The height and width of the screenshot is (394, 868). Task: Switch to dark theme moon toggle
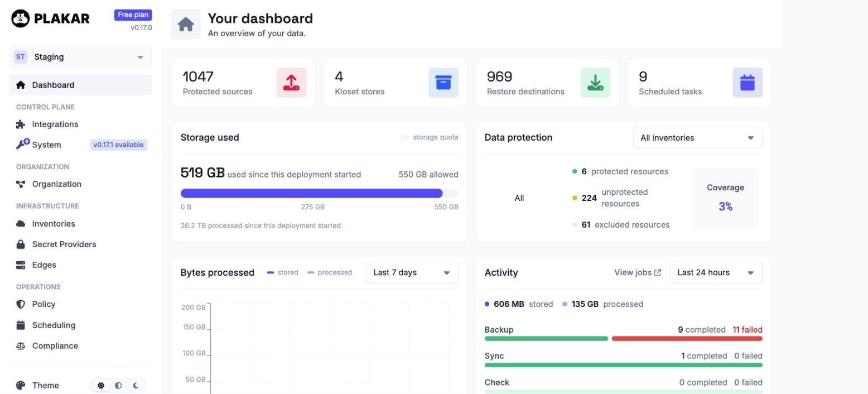pyautogui.click(x=136, y=386)
